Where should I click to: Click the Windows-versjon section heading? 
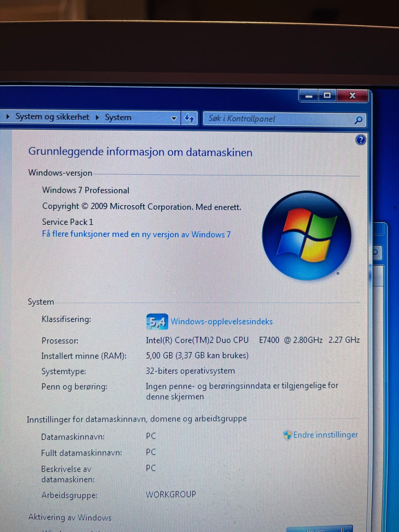pos(60,173)
